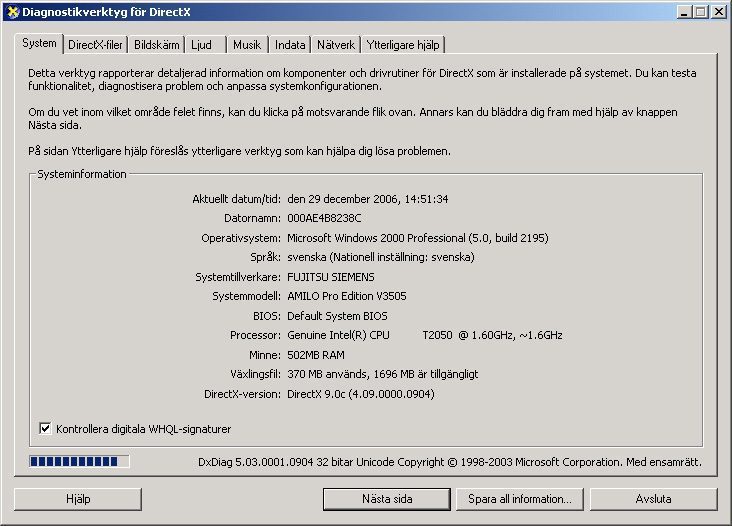Screen dimensions: 732x526
Task: Click the BIOS label
Action: click(x=267, y=316)
